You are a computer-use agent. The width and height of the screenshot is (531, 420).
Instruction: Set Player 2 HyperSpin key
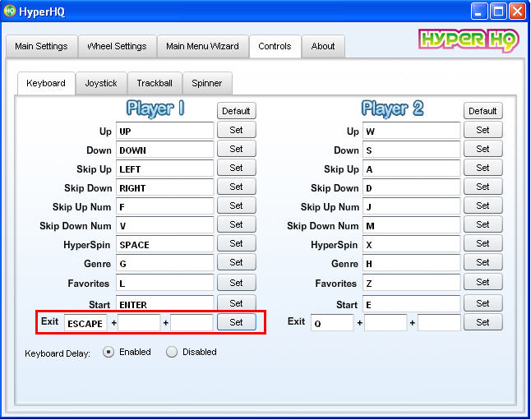pos(483,243)
